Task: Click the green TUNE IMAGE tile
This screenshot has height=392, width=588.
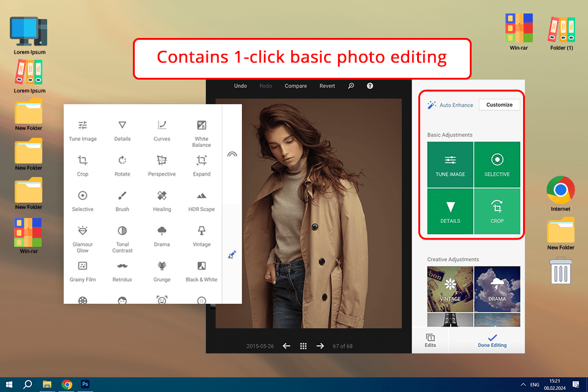Action: click(x=450, y=164)
